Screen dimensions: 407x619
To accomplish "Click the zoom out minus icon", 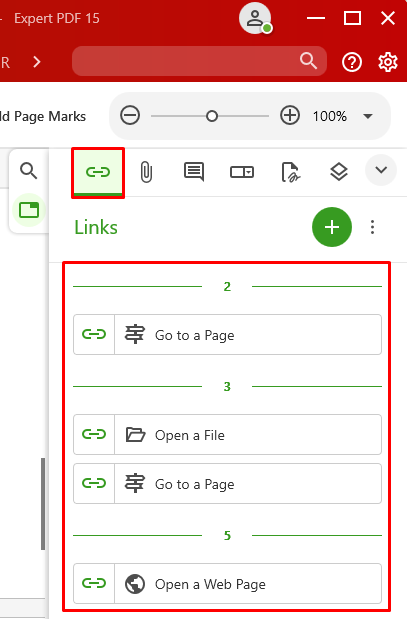I will [x=130, y=116].
